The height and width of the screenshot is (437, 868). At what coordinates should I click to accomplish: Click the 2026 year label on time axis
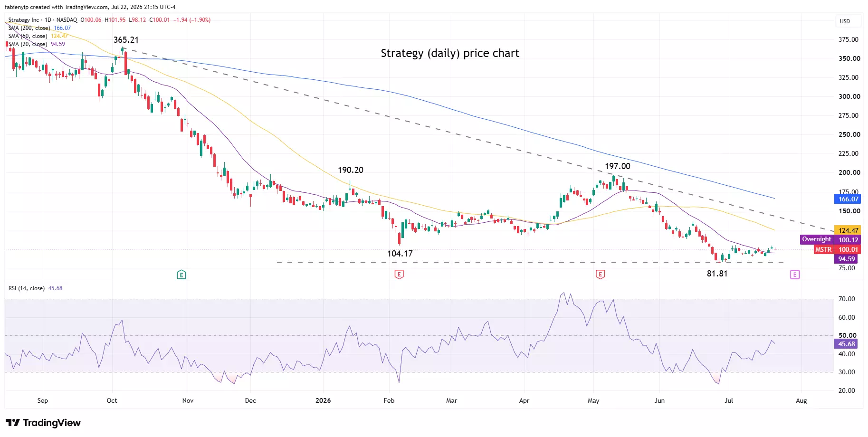[323, 400]
